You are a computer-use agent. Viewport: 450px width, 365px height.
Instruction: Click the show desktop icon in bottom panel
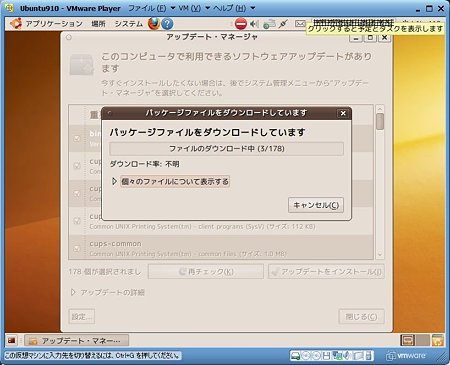(x=12, y=340)
